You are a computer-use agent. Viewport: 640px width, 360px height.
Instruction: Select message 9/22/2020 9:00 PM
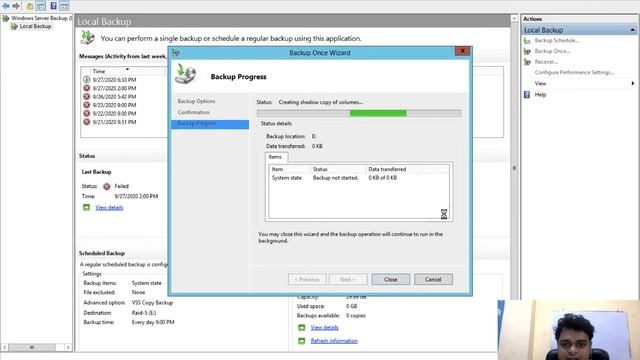(x=114, y=113)
